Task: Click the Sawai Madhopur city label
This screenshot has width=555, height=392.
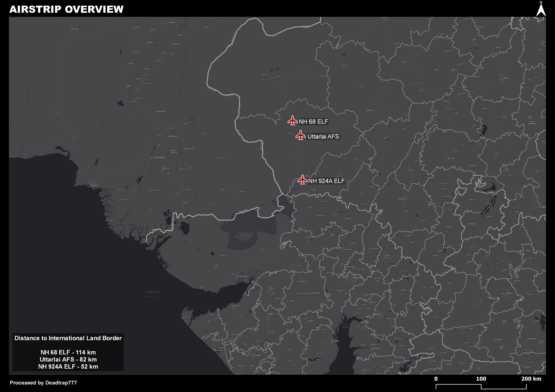Action: tap(533, 122)
